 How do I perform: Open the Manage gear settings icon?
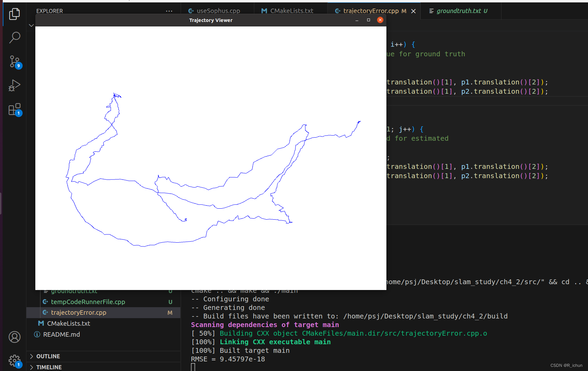[x=14, y=361]
